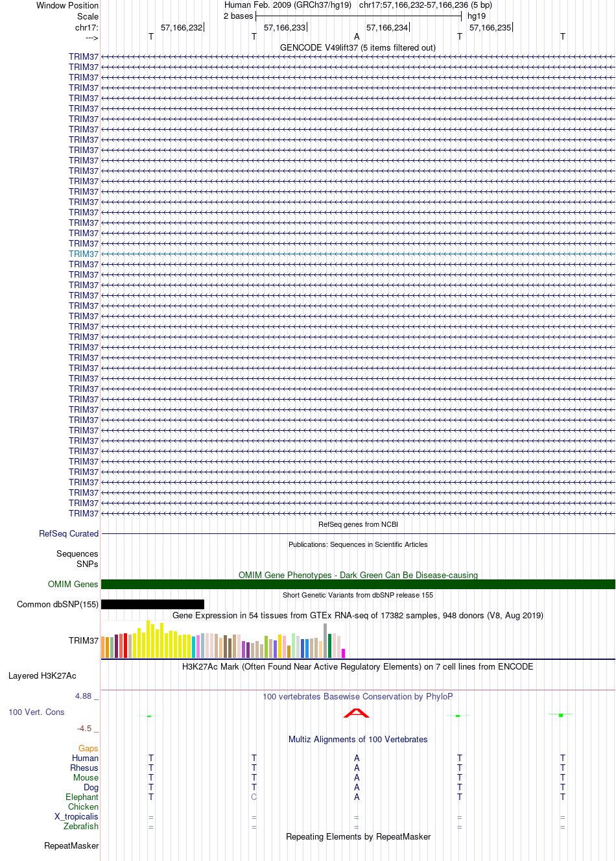Click the SNPs track label
Viewport: 616px width, 861px height.
point(88,564)
